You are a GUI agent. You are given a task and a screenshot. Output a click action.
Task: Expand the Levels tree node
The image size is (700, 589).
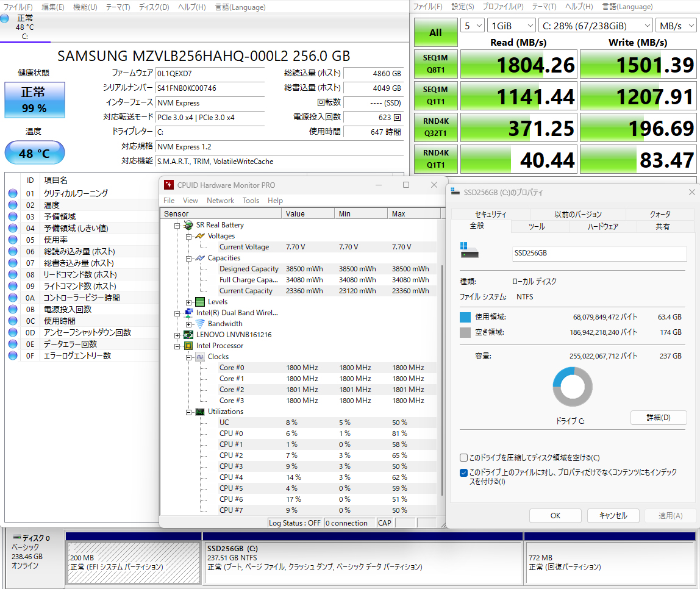point(189,302)
